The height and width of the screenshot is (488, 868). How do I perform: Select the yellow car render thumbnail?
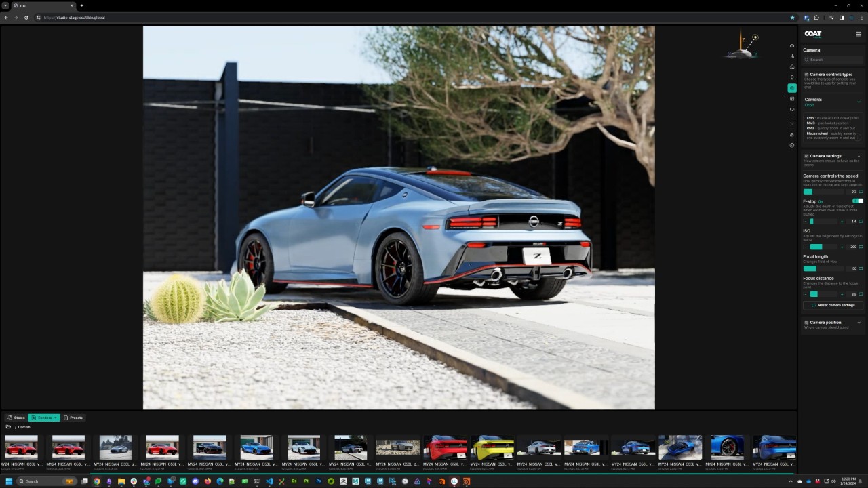(x=493, y=448)
